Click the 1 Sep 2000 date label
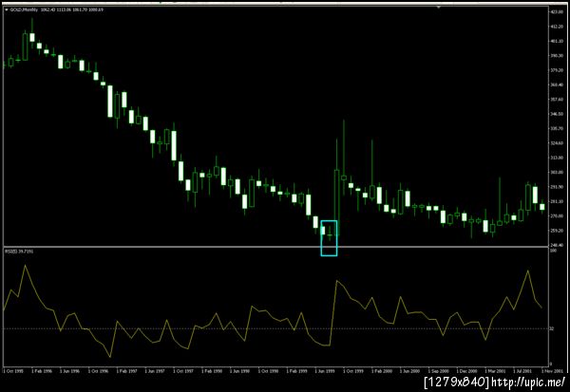 [x=438, y=371]
